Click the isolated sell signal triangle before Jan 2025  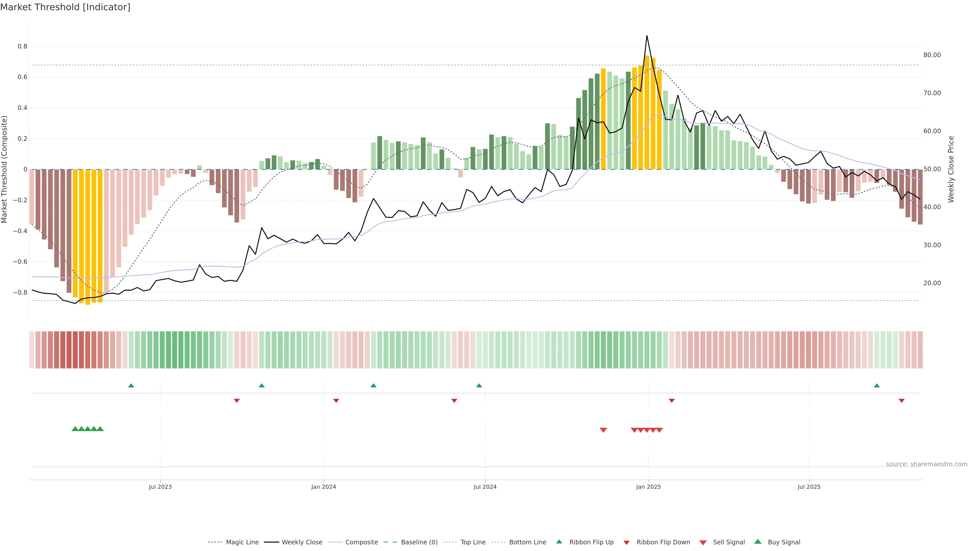(x=603, y=430)
